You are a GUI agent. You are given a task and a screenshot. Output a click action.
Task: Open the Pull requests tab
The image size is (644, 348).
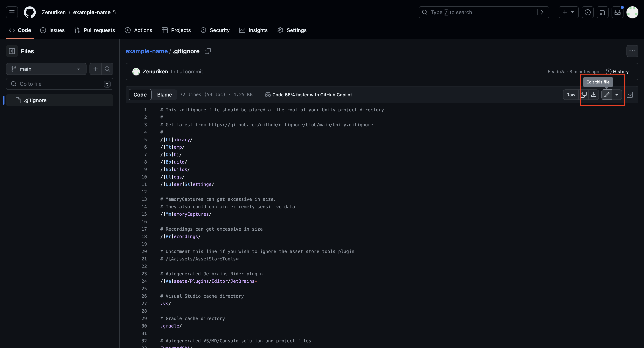point(95,30)
